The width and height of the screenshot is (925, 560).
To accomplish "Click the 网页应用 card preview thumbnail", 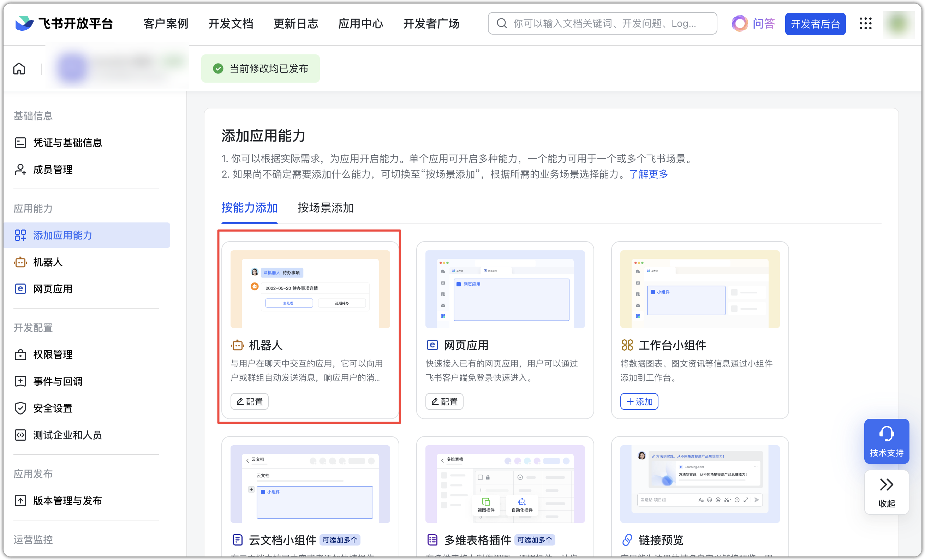I will (x=505, y=288).
